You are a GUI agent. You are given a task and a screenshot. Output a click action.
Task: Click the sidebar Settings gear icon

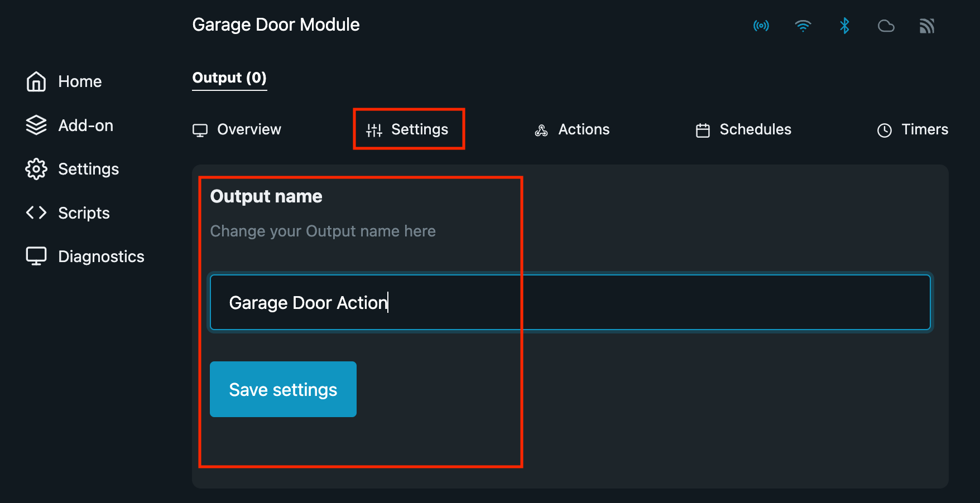point(36,169)
